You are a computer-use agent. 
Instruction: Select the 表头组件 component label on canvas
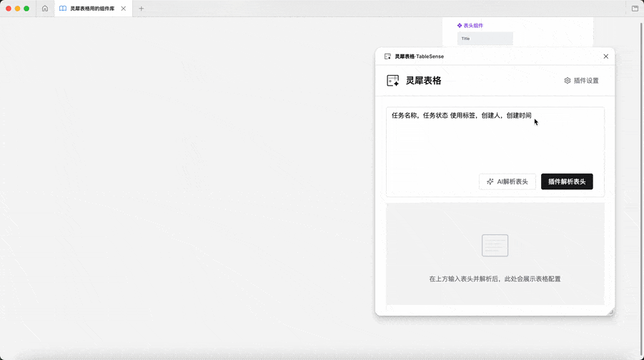(x=470, y=26)
